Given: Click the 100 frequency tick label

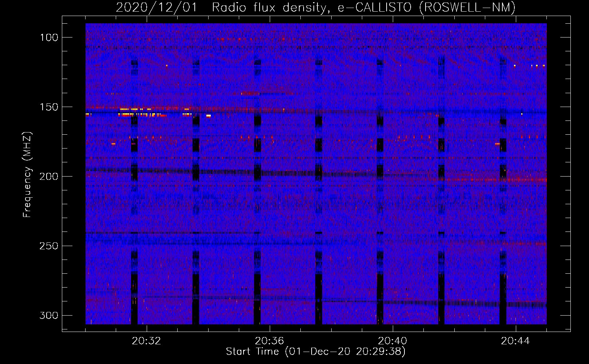Looking at the screenshot, I should tap(49, 37).
